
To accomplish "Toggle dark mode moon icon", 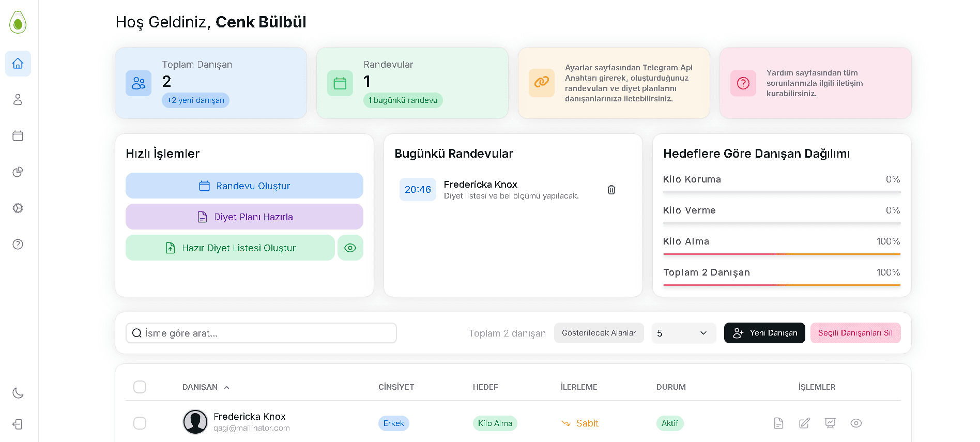I will point(18,393).
